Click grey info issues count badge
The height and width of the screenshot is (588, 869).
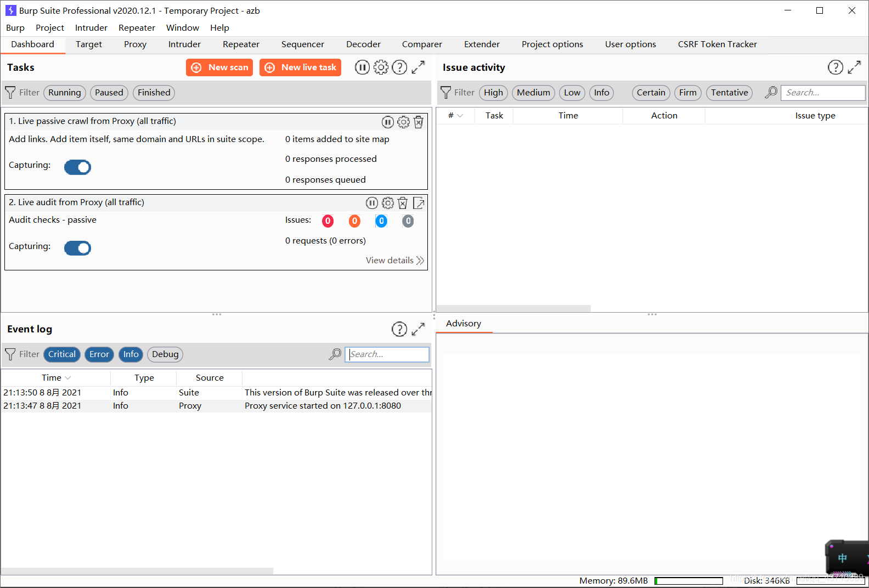(x=408, y=220)
